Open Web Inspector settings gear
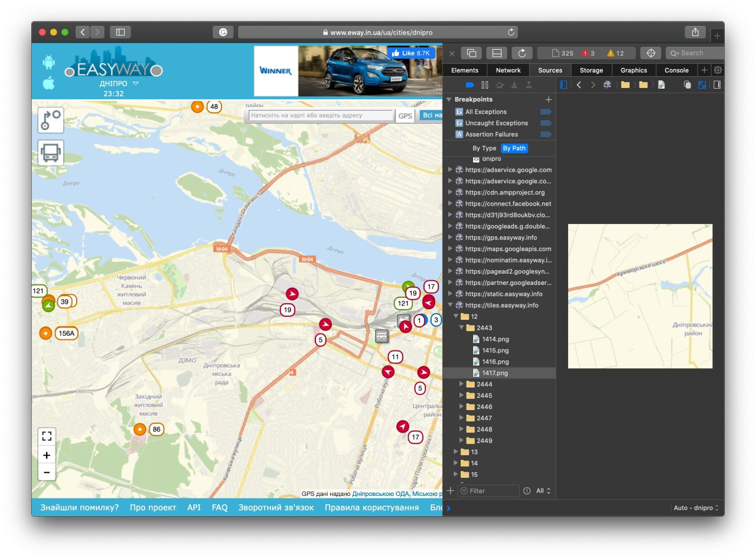The width and height of the screenshot is (756, 558). pos(718,70)
